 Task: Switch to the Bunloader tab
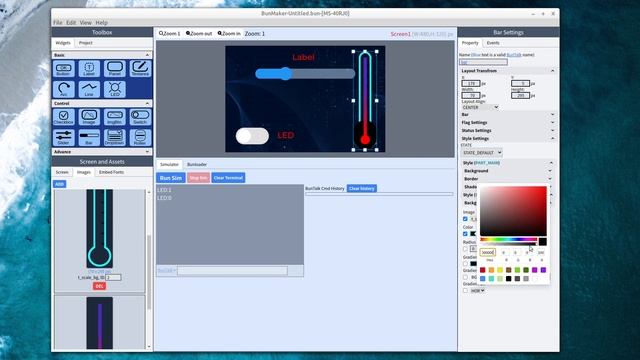click(x=197, y=164)
